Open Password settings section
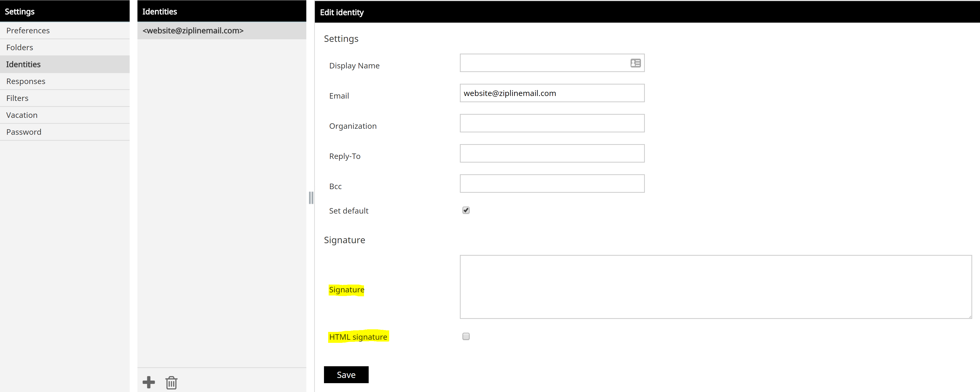The height and width of the screenshot is (392, 980). pyautogui.click(x=65, y=132)
